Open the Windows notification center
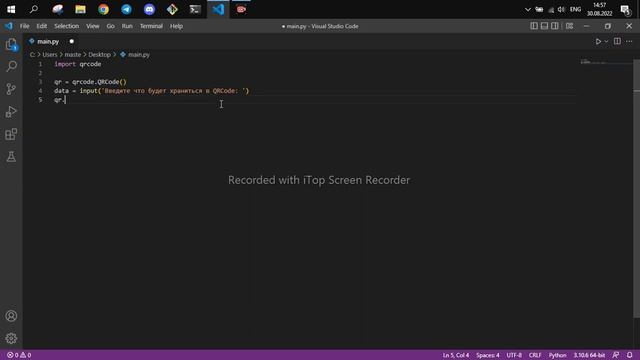The height and width of the screenshot is (360, 640). [625, 9]
